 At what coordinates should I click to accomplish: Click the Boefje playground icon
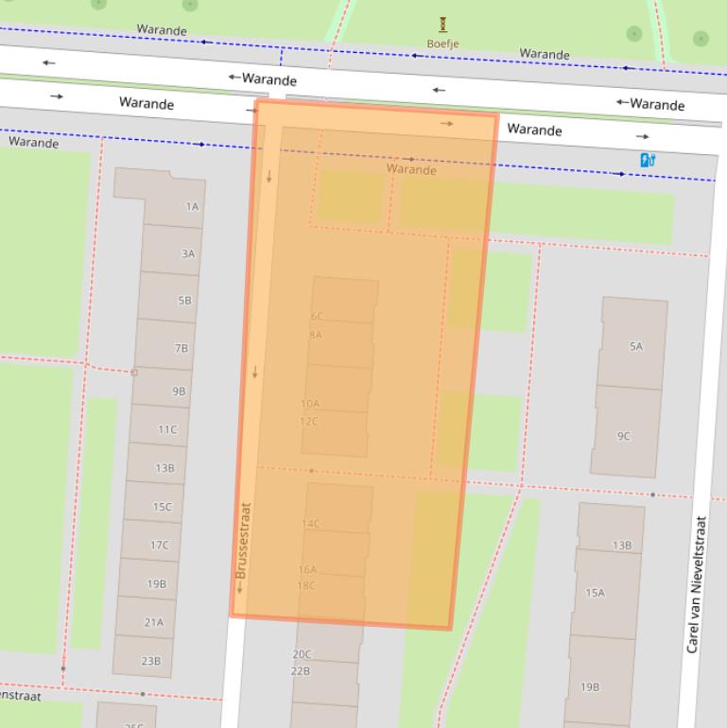tap(442, 25)
